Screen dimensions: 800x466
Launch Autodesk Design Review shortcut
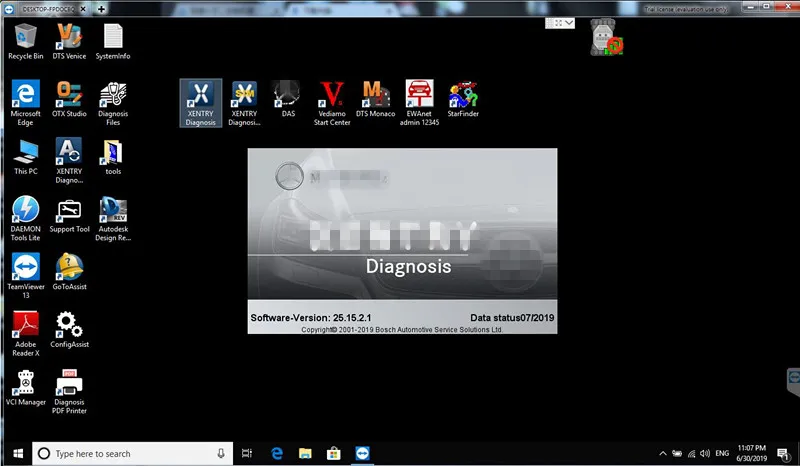(x=113, y=218)
